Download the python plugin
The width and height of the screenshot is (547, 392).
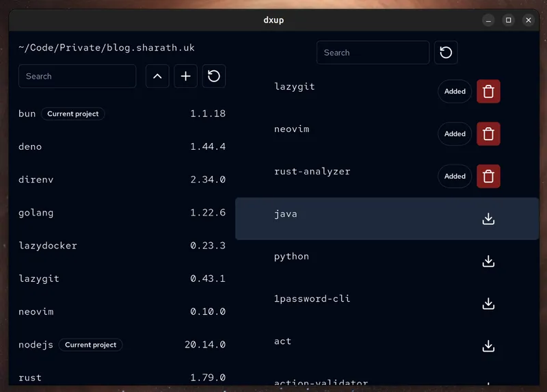click(x=488, y=261)
